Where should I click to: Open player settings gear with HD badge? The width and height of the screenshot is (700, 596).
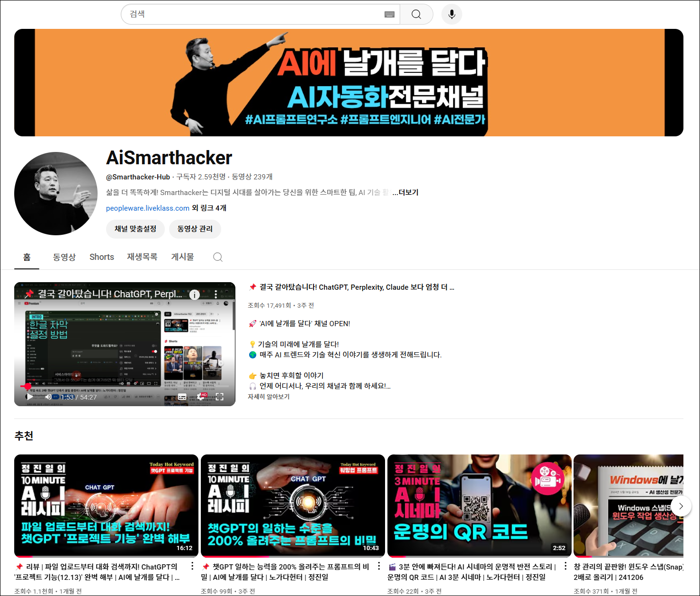click(x=201, y=397)
